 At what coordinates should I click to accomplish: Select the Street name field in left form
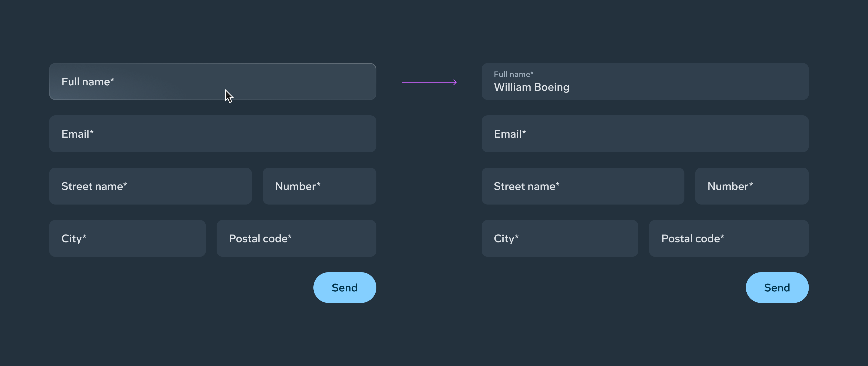150,186
